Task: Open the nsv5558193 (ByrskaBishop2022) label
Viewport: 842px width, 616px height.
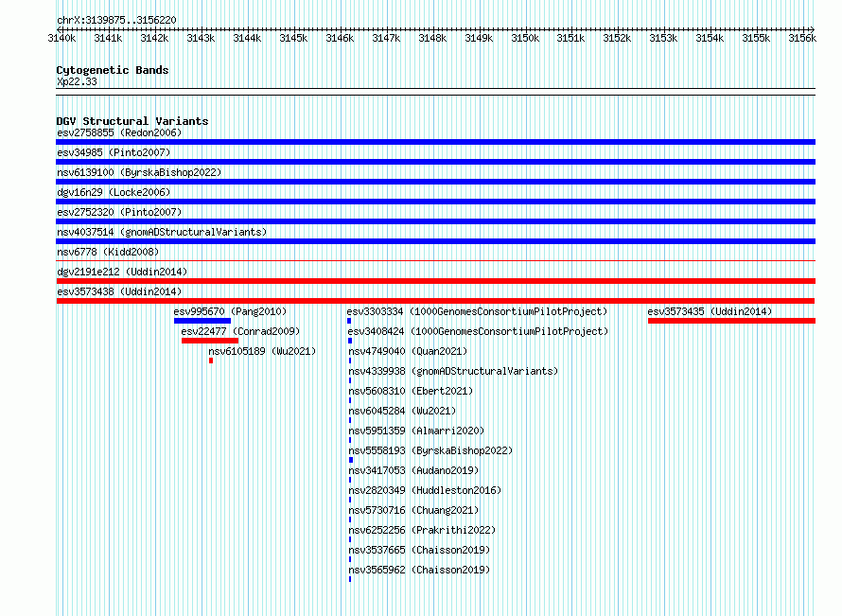Action: (x=430, y=450)
